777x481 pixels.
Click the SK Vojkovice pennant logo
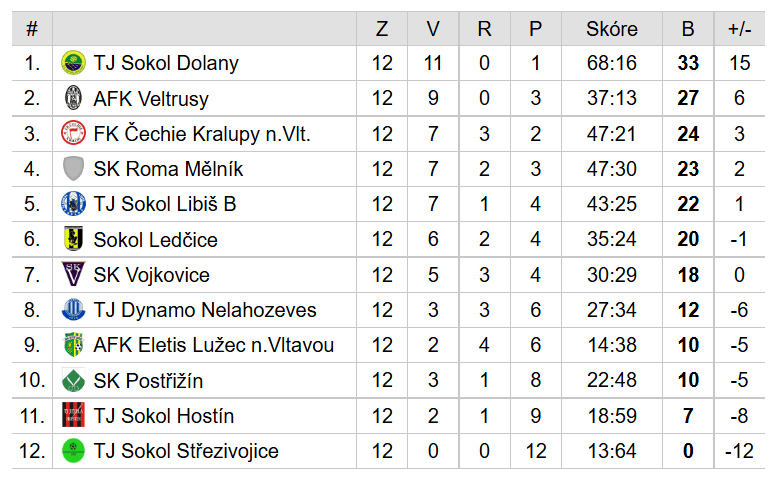tap(73, 275)
